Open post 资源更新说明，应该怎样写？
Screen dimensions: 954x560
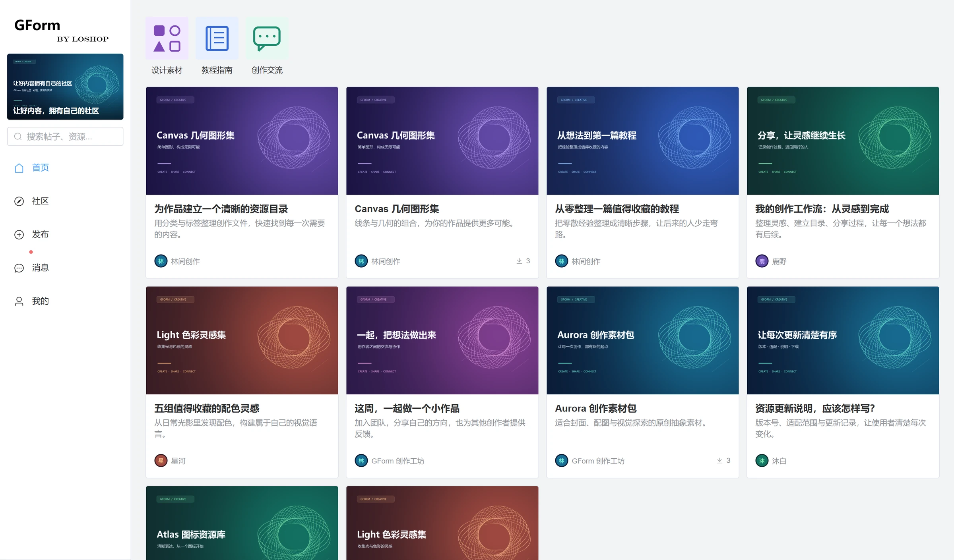coord(815,408)
